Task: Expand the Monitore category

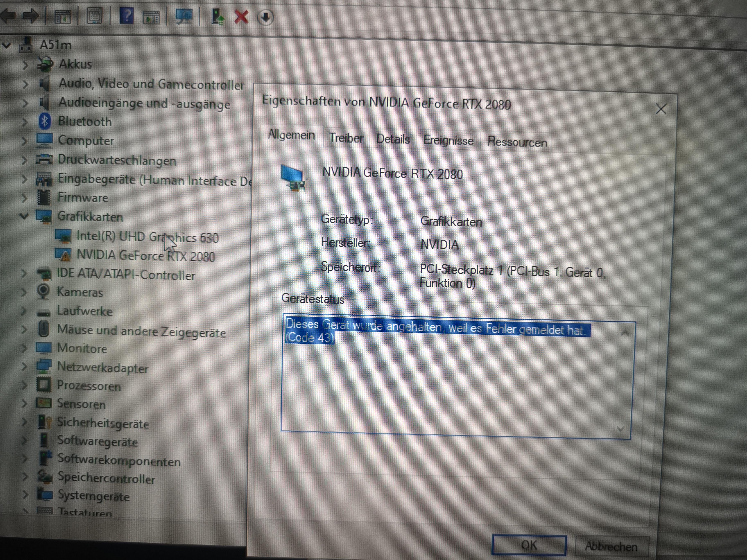Action: (24, 348)
